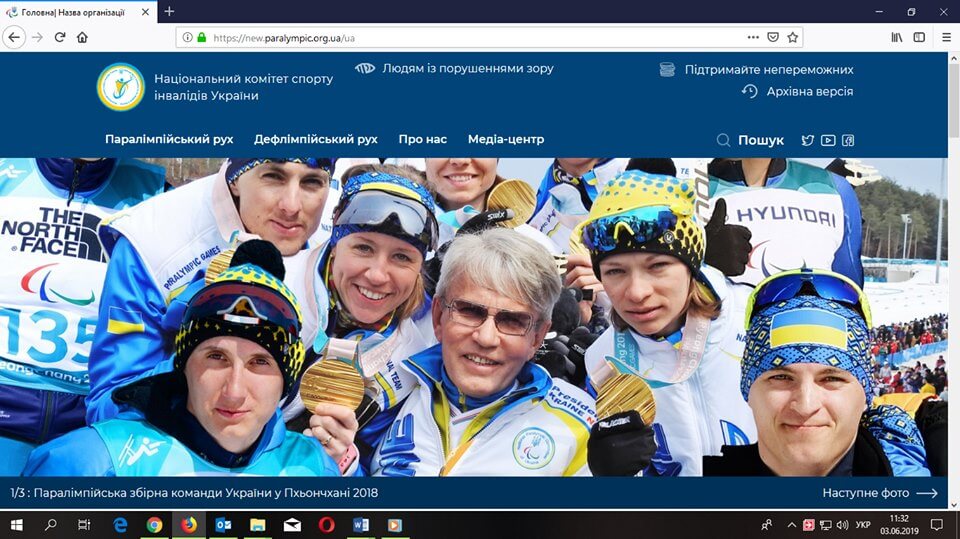
Task: Open the page actions three-dot menu
Action: pos(753,37)
